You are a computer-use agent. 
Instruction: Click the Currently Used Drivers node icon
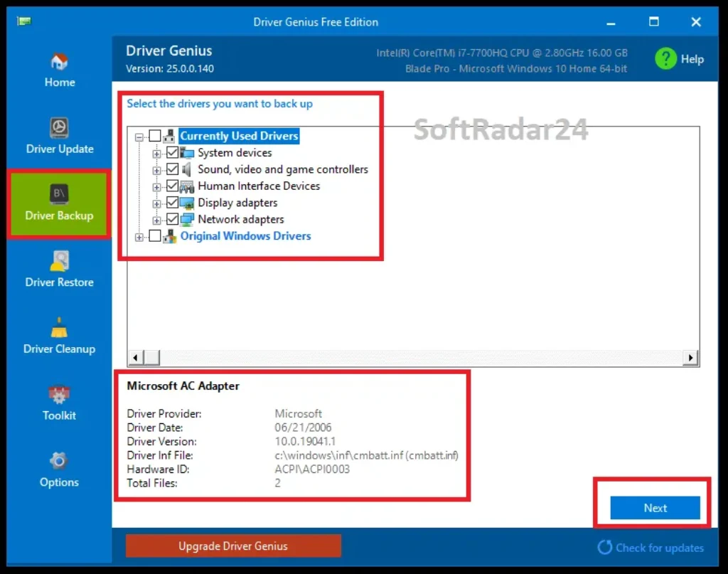pyautogui.click(x=169, y=136)
